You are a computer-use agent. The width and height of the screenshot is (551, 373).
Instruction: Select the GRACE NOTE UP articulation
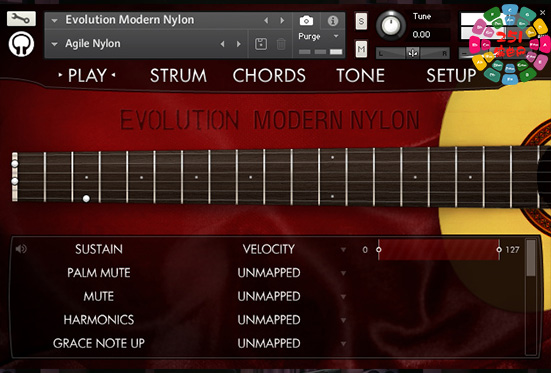tap(99, 343)
